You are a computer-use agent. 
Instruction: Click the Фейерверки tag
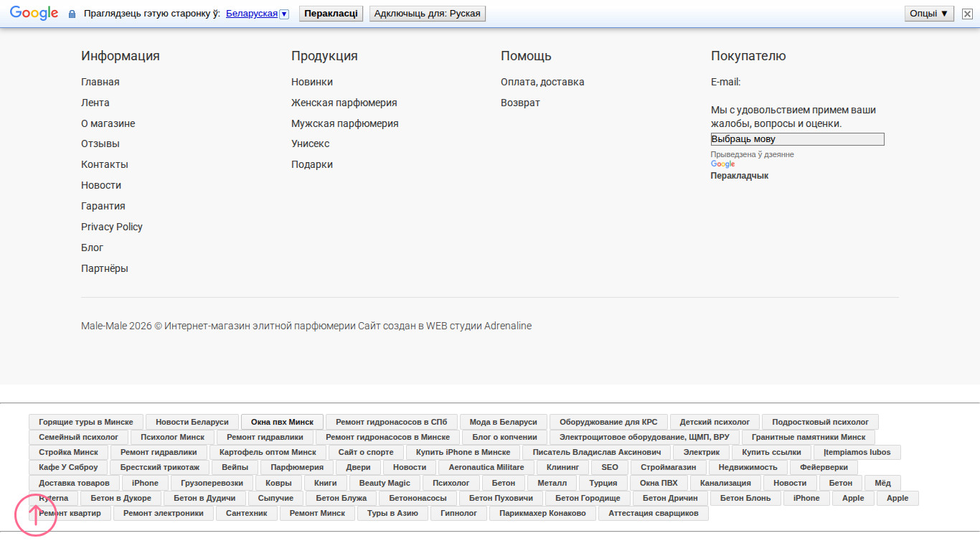click(824, 467)
